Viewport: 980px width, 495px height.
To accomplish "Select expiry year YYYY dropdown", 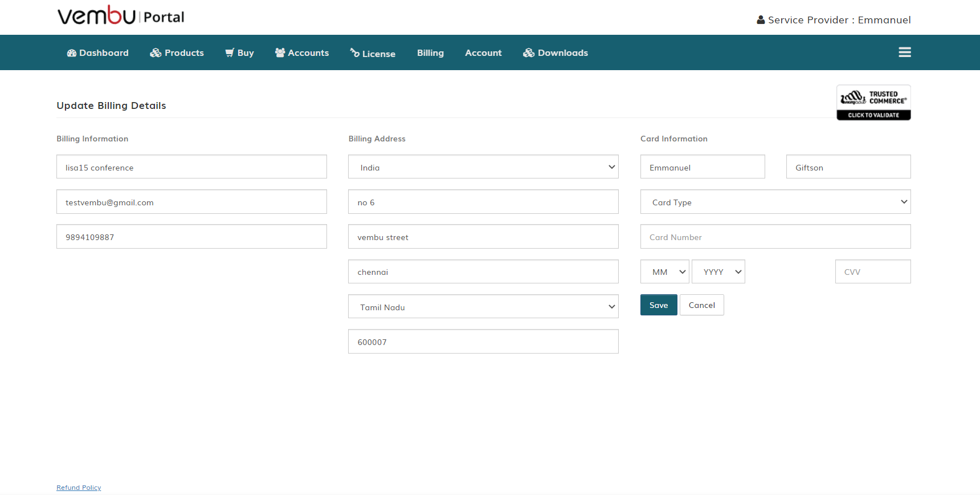I will coord(718,271).
